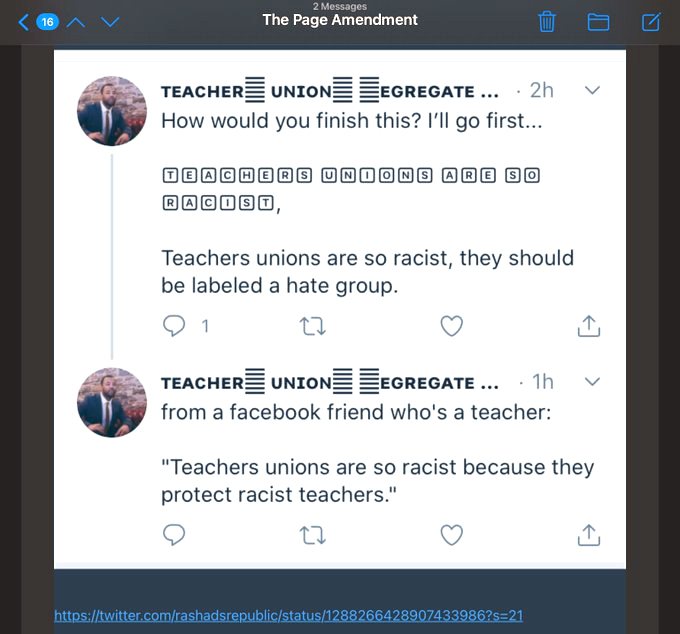The width and height of the screenshot is (680, 634).
Task: Go to next message with down arrow
Action: click(x=110, y=21)
